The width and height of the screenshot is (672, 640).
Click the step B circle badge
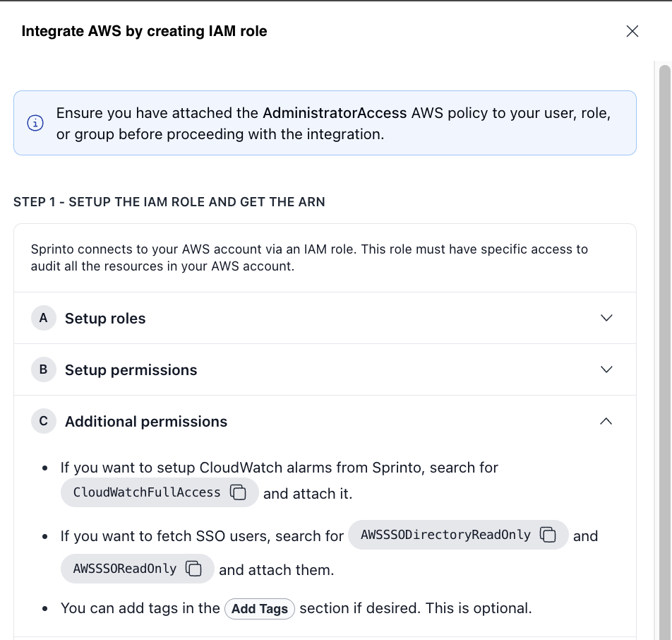pos(43,369)
